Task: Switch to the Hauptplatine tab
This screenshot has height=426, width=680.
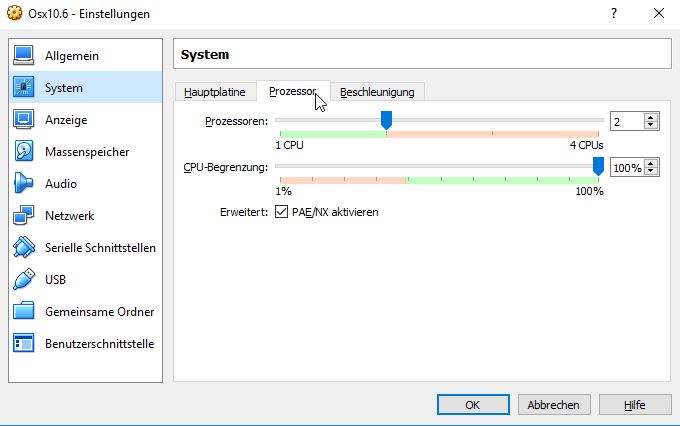Action: [215, 92]
